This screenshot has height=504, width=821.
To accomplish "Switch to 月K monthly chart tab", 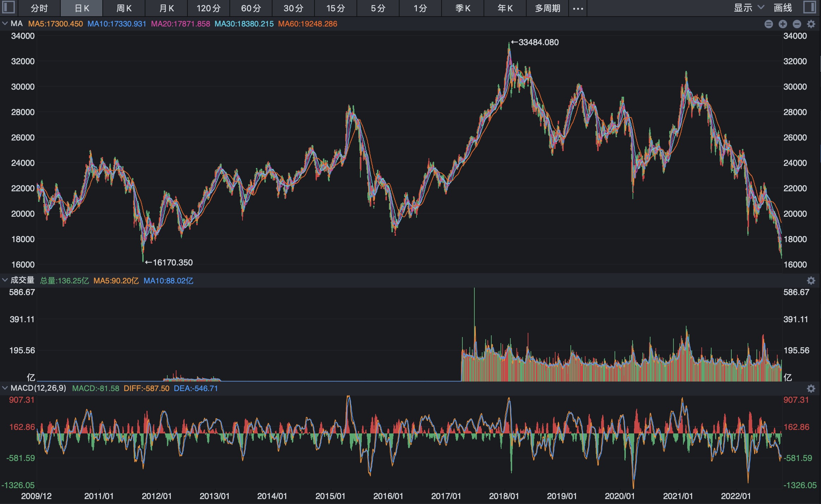I will 166,8.
